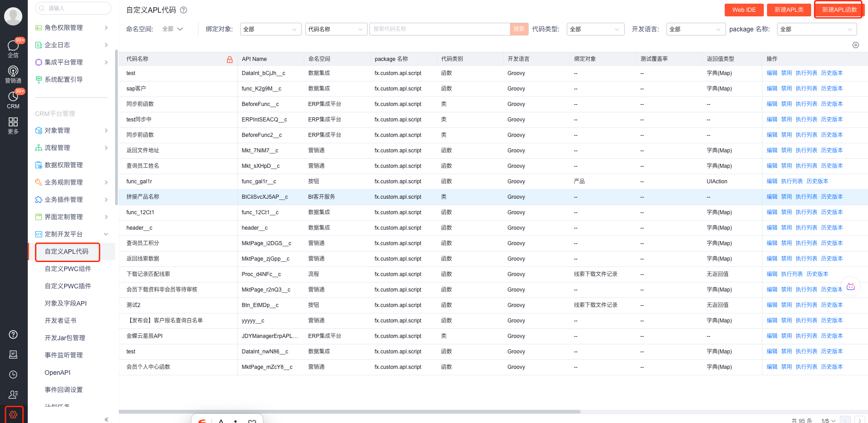Click the 搜索 search button
The width and height of the screenshot is (868, 423).
[x=519, y=29]
